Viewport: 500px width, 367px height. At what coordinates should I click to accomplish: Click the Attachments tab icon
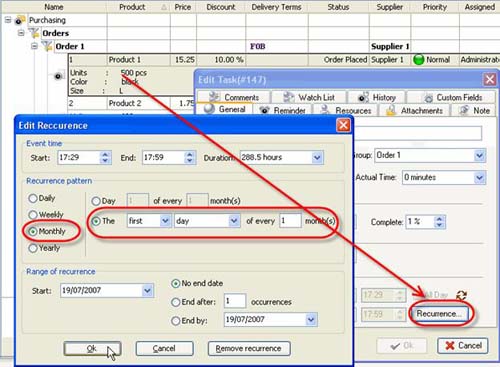391,110
